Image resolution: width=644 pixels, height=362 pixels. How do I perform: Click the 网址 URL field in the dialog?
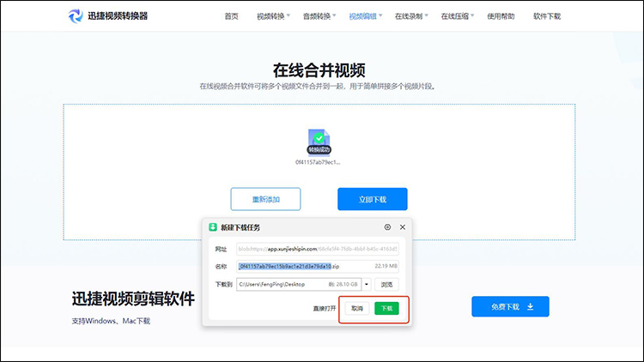pos(318,249)
